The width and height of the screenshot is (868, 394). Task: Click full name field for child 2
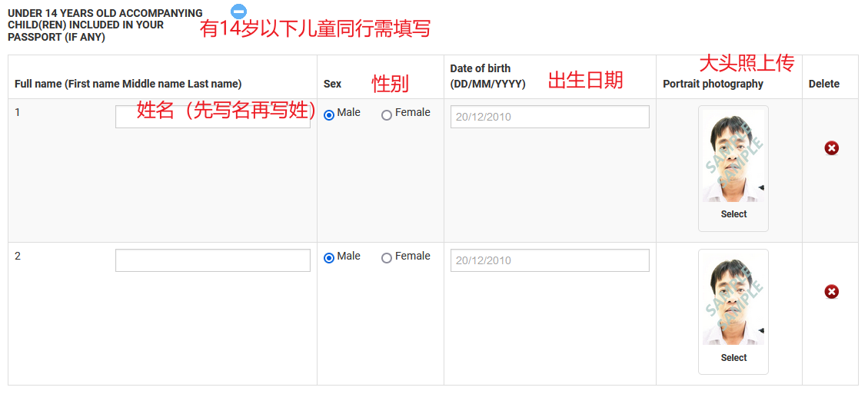(x=213, y=260)
